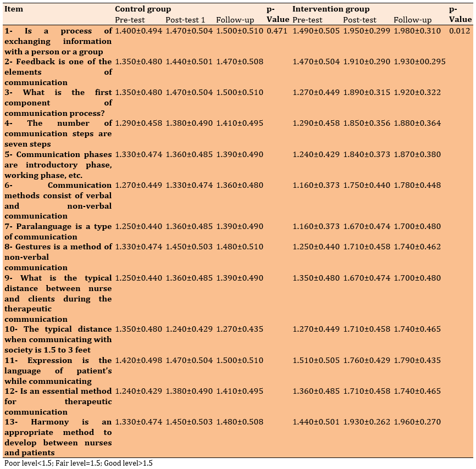Image resolution: width=476 pixels, height=469 pixels.
Task: Select the "Intervention group" header cell
Action: [x=330, y=9]
